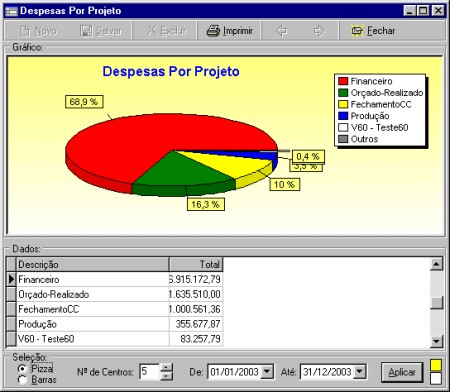The width and height of the screenshot is (450, 392).
Task: Click the 68,9 % pie label
Action: click(x=84, y=102)
